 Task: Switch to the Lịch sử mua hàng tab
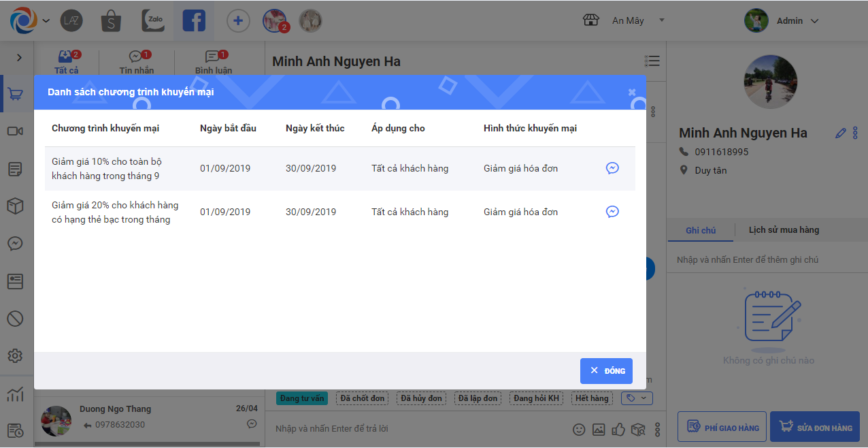pos(784,230)
